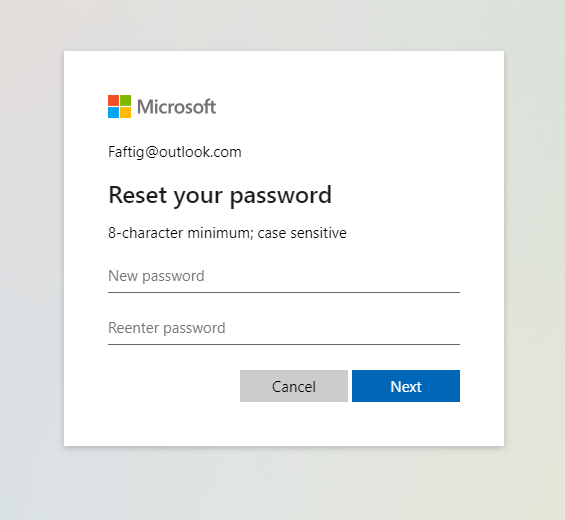Viewport: 565px width, 520px height.
Task: Click the Microsoft four-square logo
Action: 119,106
